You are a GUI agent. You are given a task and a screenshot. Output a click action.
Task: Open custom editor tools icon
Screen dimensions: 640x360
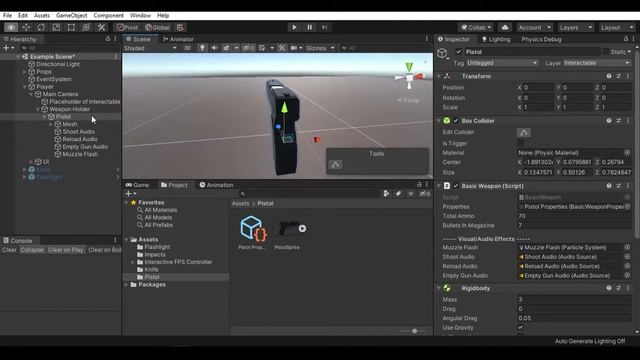(x=101, y=27)
